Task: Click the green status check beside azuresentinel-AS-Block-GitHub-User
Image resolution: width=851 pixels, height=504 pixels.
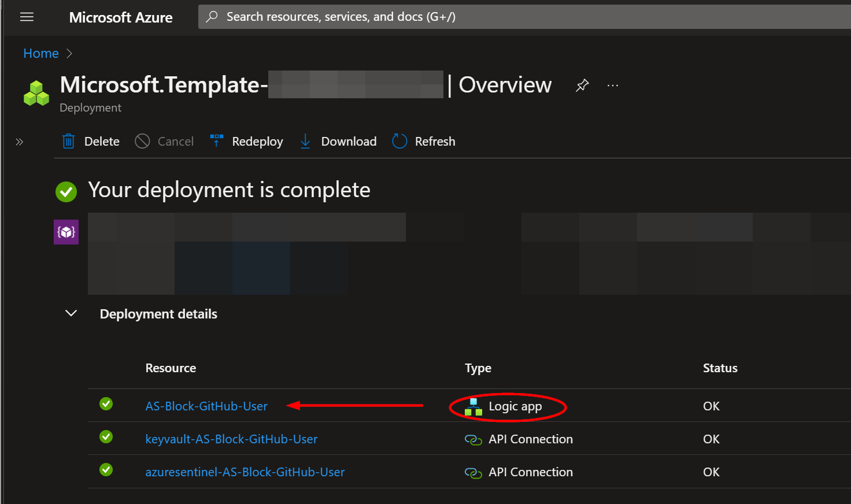Action: point(106,470)
